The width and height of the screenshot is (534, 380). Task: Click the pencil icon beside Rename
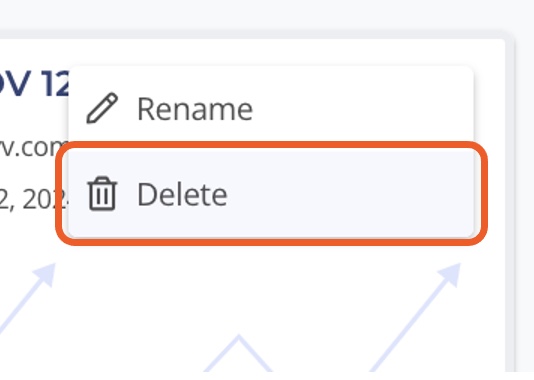tap(102, 108)
